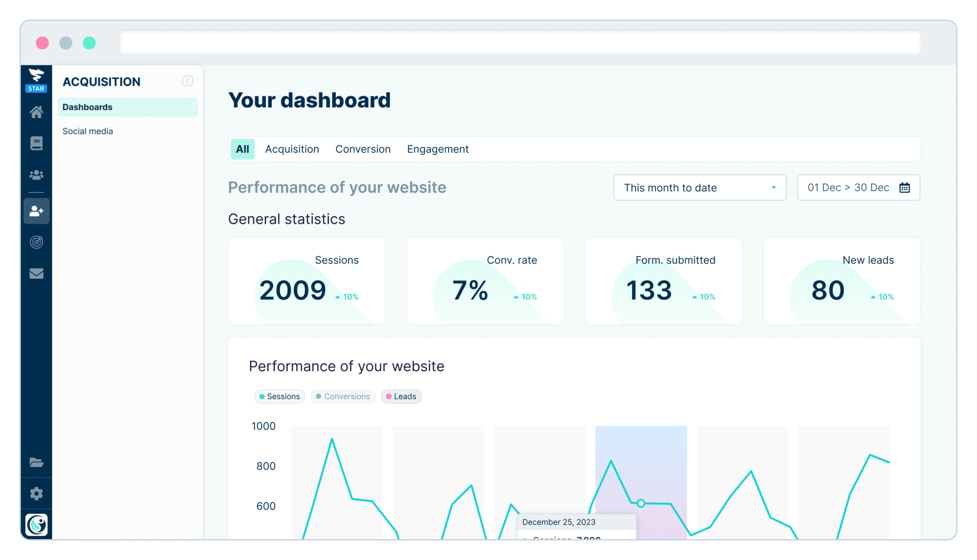Toggle Sessions legend filter on chart
The height and width of the screenshot is (560, 977).
coord(278,396)
